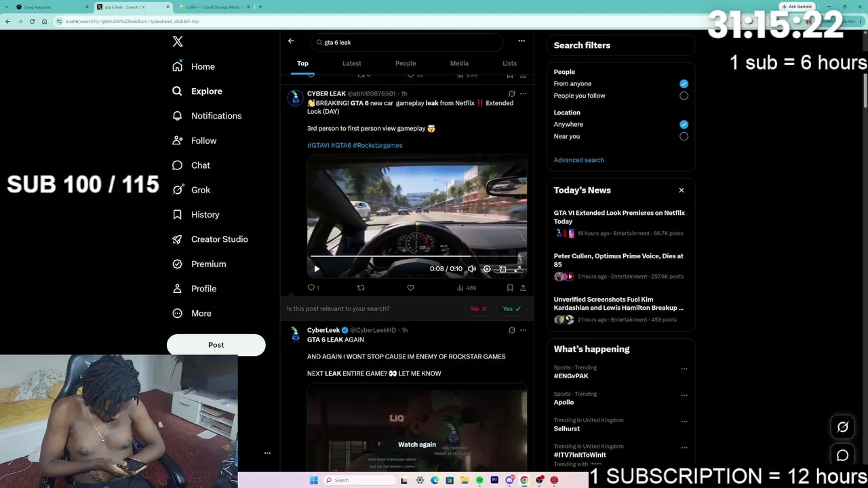This screenshot has height=488, width=868.
Task: Open Grok actions on the CYBER LEAK post
Action: 511,94
